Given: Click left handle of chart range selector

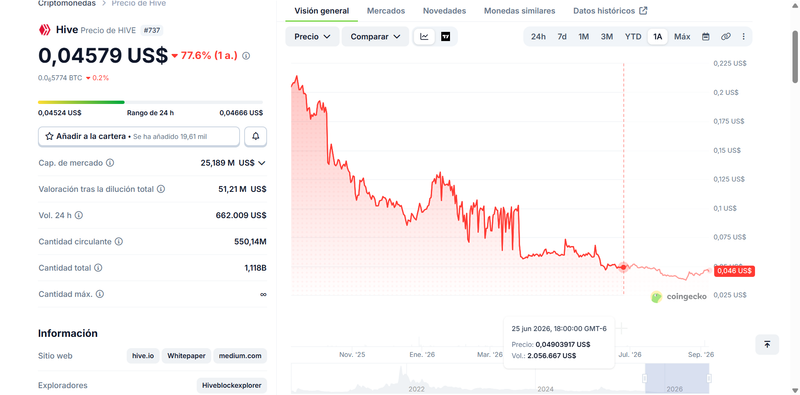Looking at the screenshot, I should (645, 378).
